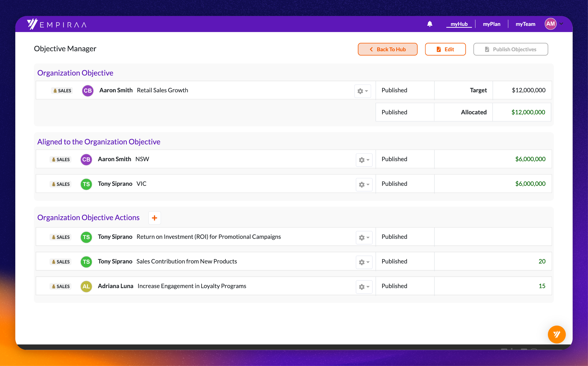Click Tony Siprano name in VIC row
This screenshot has width=588, height=366.
click(x=115, y=184)
